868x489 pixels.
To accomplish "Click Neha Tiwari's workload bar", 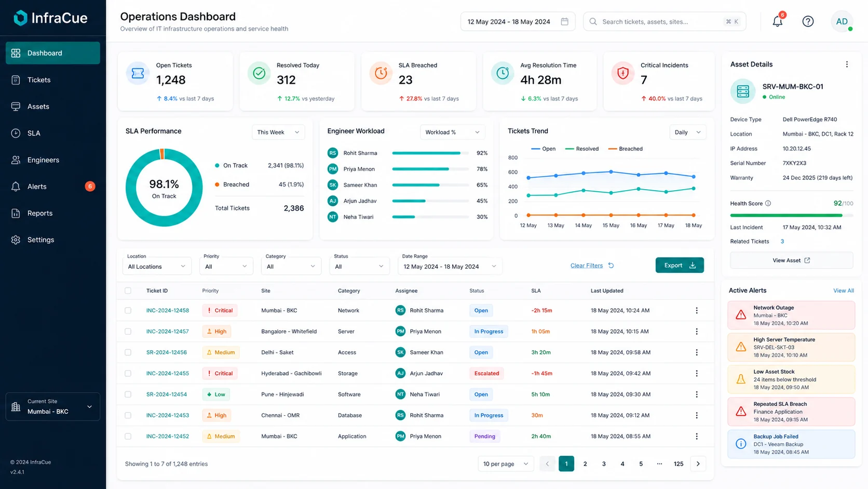I will click(x=430, y=217).
